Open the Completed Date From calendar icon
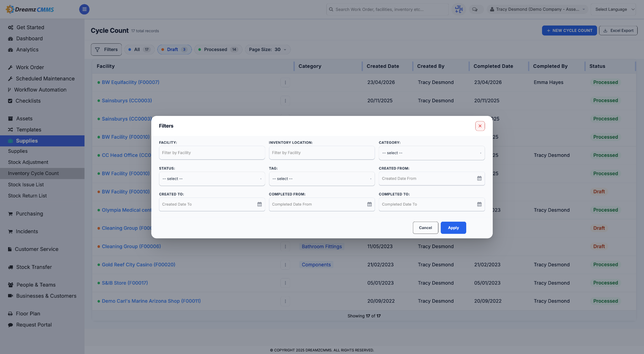The width and height of the screenshot is (644, 354). click(369, 204)
